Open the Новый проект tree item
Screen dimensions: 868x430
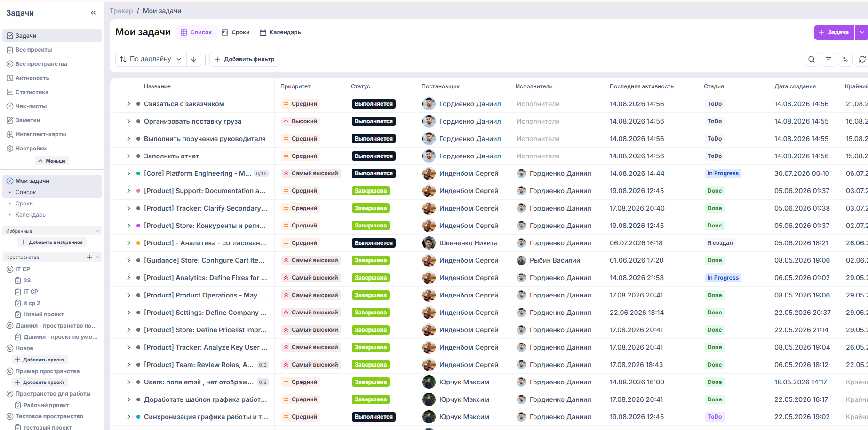tap(44, 314)
